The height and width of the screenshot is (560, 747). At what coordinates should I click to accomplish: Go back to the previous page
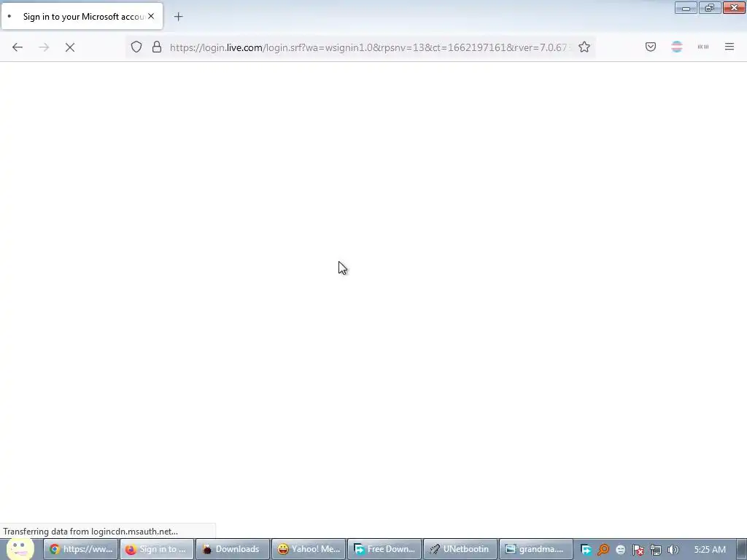point(18,47)
